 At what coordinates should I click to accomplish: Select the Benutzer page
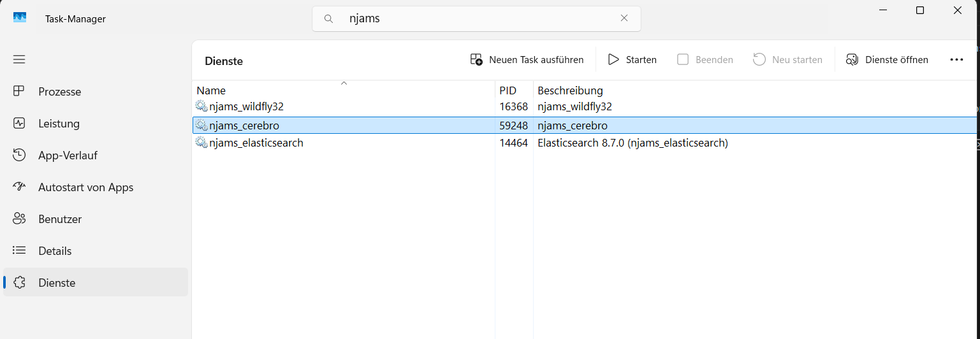pyautogui.click(x=96, y=219)
